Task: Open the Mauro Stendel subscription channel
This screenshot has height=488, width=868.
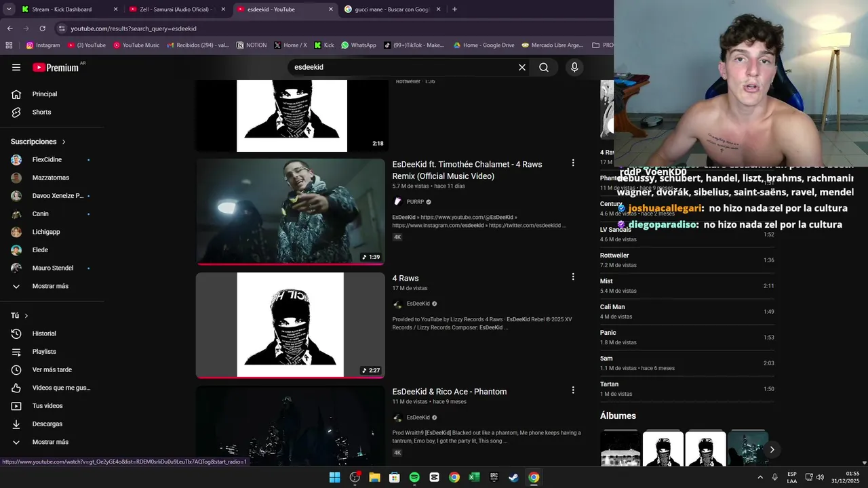Action: [x=52, y=268]
